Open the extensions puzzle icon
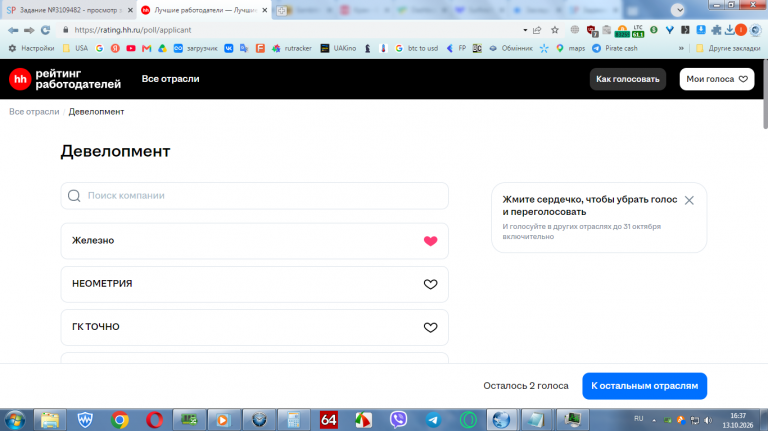 click(716, 30)
